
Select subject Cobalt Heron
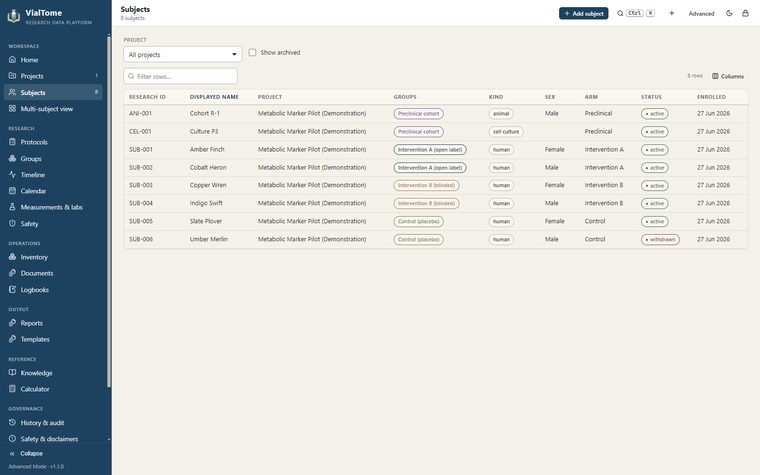[x=208, y=167]
